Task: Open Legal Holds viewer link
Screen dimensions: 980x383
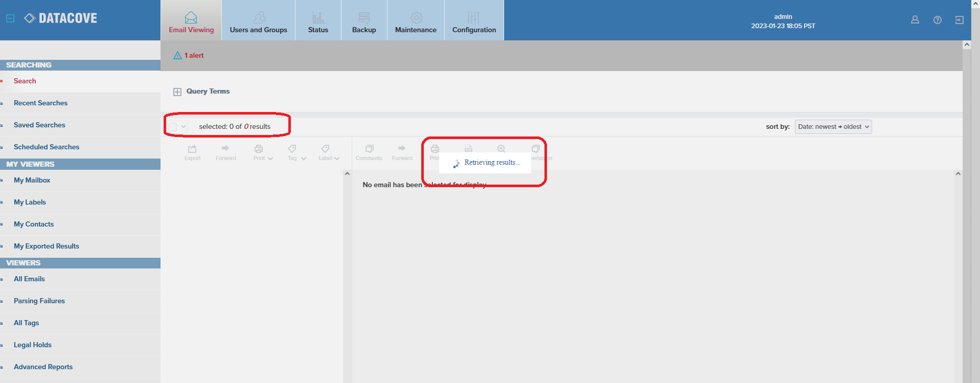Action: 33,345
